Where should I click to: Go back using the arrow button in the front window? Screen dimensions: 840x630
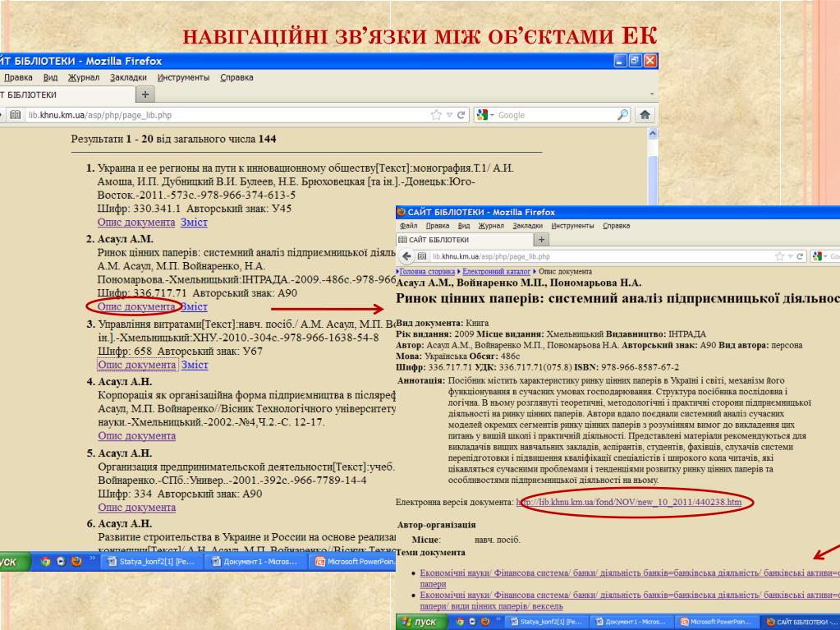click(x=406, y=256)
